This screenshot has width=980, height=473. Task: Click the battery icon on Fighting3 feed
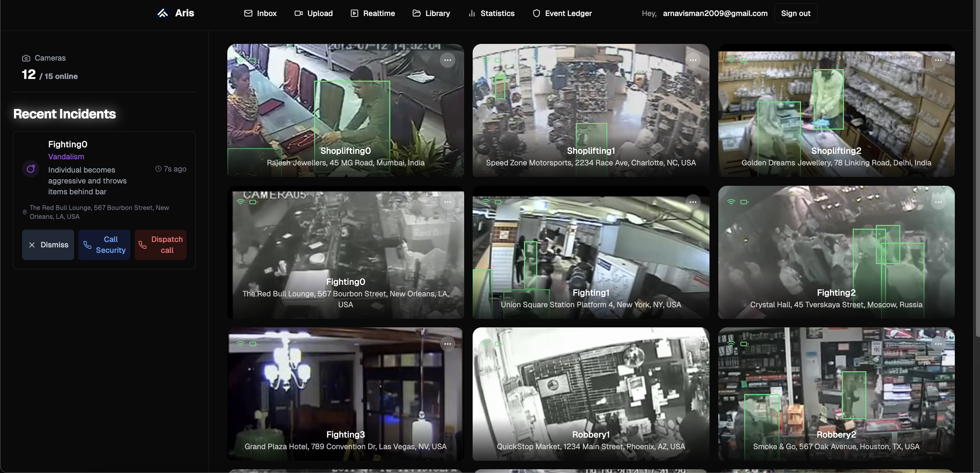pyautogui.click(x=253, y=344)
